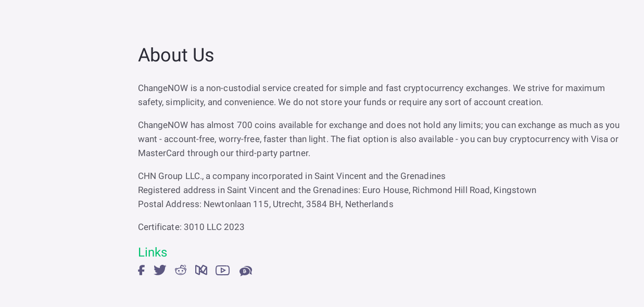The image size is (644, 307).
Task: Click the green Links heading
Action: click(153, 252)
